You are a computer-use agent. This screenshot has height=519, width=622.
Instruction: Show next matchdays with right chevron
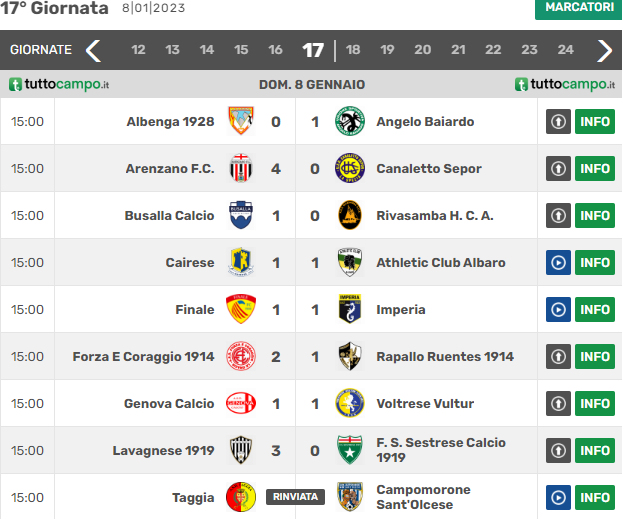point(605,50)
